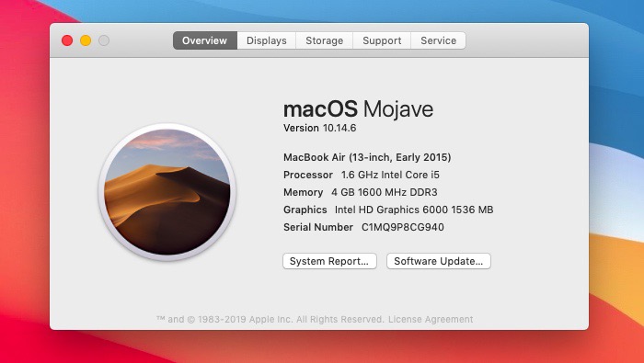The height and width of the screenshot is (363, 644).
Task: Open the License Agreement link
Action: [x=431, y=319]
